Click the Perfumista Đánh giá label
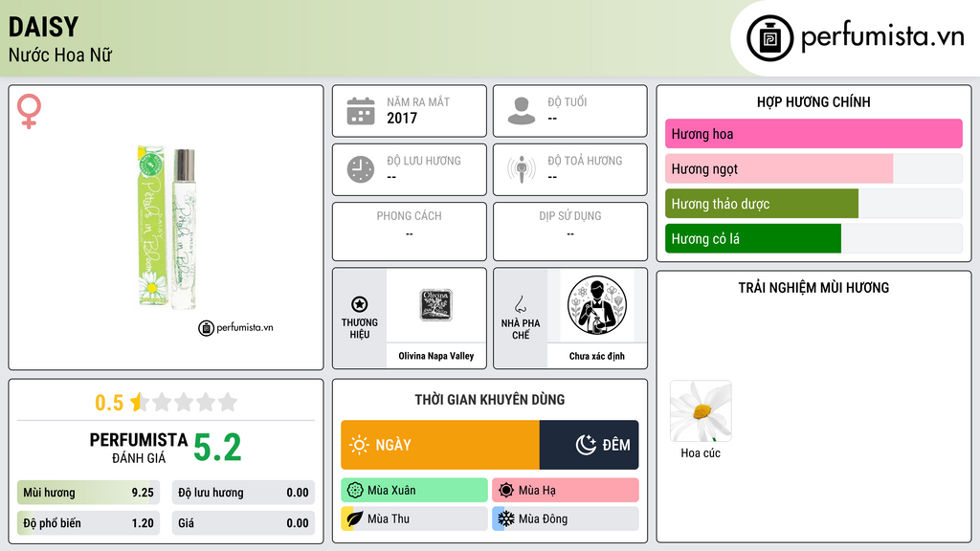Image resolution: width=980 pixels, height=551 pixels. [x=139, y=448]
